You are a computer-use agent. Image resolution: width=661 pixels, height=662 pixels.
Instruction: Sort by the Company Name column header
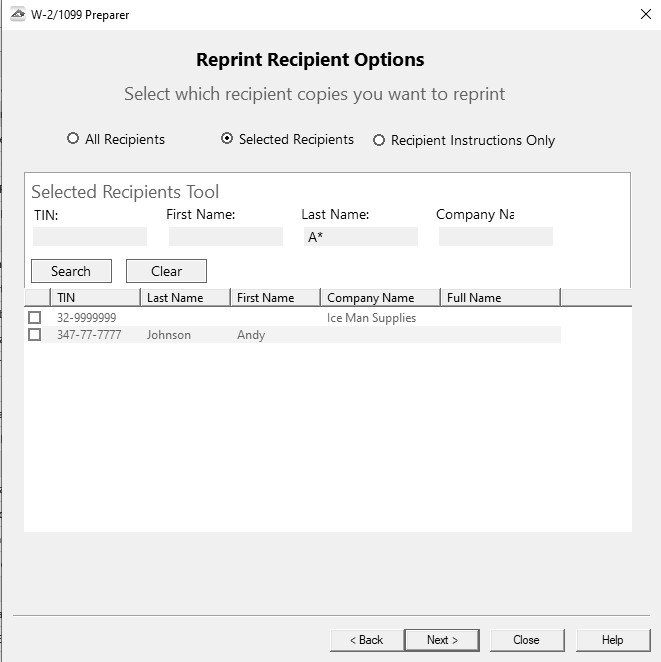click(x=380, y=298)
